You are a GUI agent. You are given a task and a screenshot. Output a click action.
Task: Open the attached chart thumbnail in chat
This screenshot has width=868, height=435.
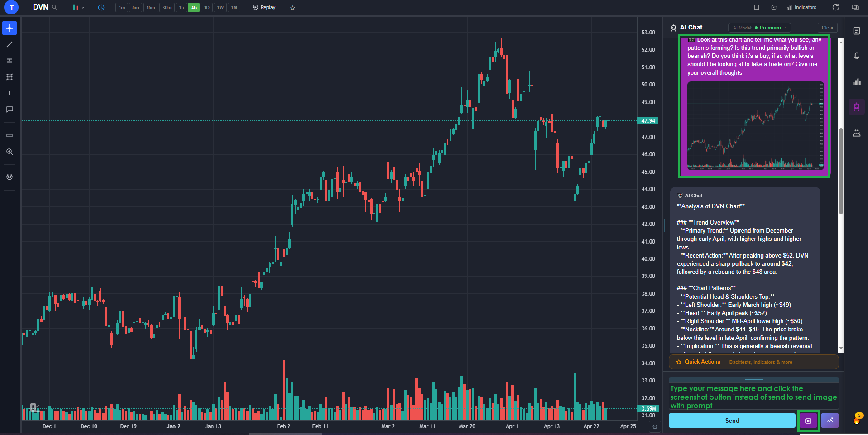(755, 125)
